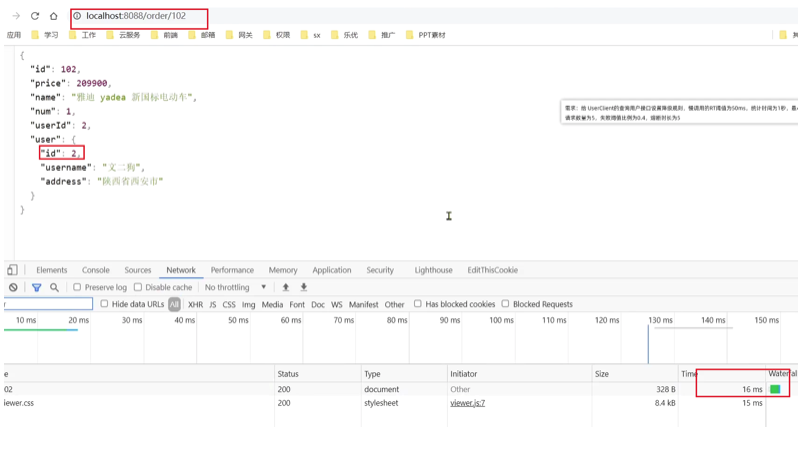
Task: Open the 推广 bookmark folder
Action: click(382, 35)
